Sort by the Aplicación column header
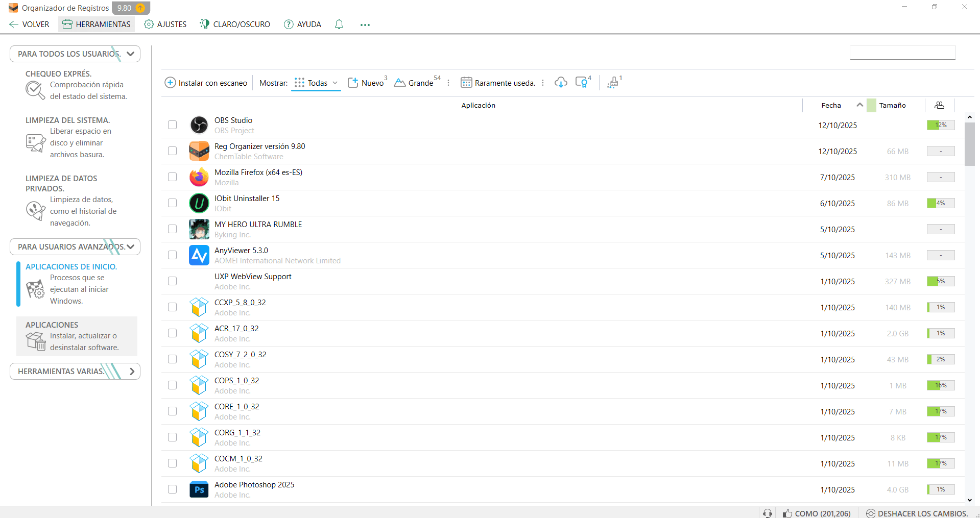The width and height of the screenshot is (980, 518). click(478, 105)
